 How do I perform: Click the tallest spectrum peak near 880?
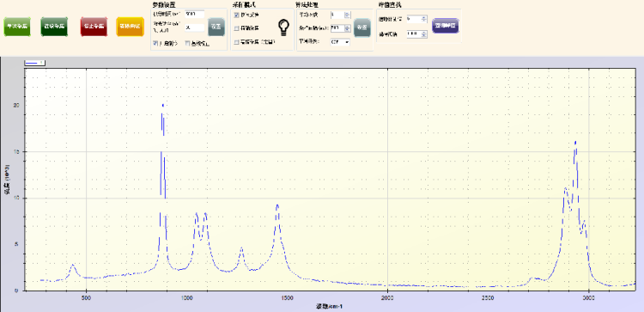pos(163,105)
